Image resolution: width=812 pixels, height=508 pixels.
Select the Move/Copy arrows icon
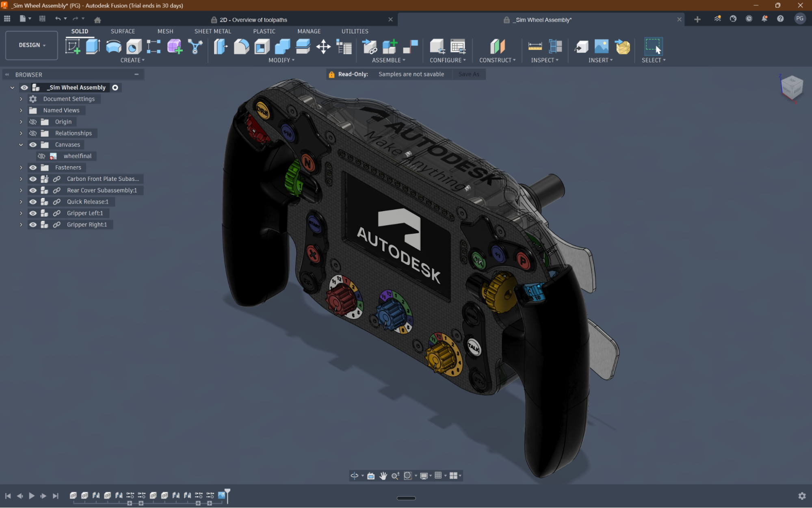pos(323,46)
